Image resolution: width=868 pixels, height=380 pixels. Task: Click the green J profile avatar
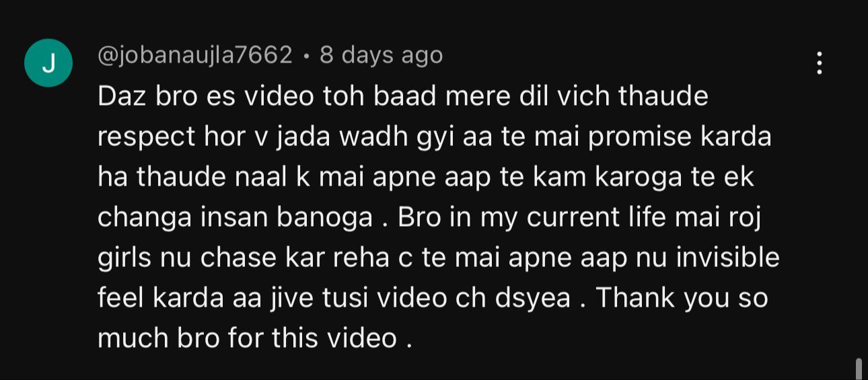click(48, 63)
